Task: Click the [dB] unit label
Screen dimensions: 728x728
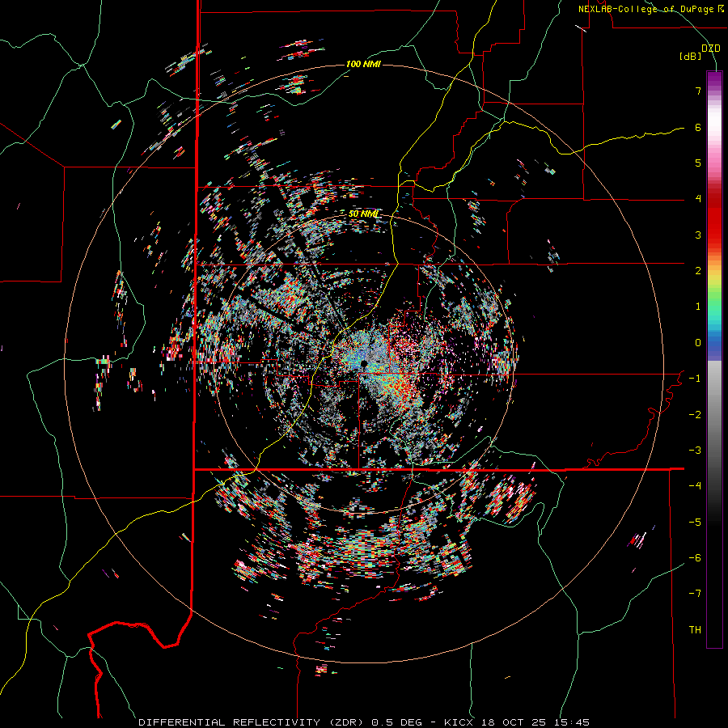Action: pyautogui.click(x=691, y=56)
